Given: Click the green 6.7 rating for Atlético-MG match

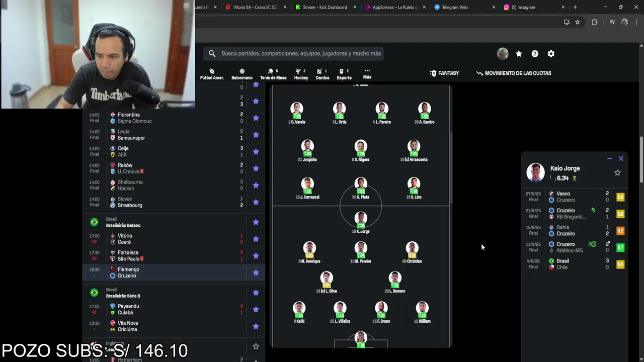Looking at the screenshot, I should click(x=620, y=247).
